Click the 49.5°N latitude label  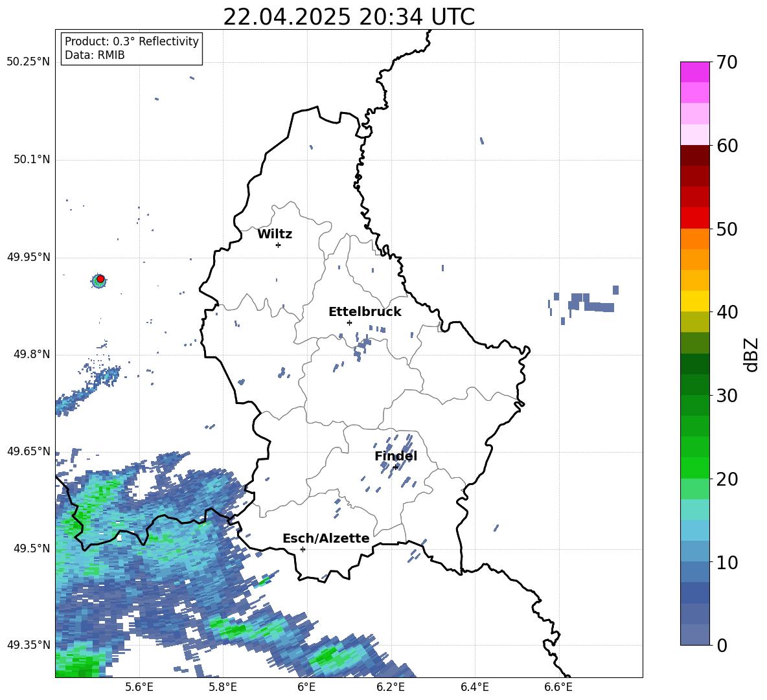[x=32, y=548]
